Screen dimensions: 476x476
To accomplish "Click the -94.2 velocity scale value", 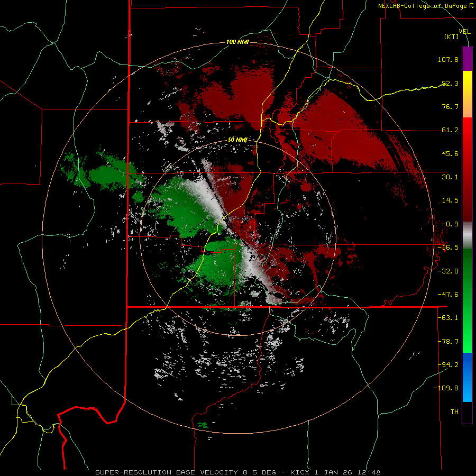I will point(448,365).
